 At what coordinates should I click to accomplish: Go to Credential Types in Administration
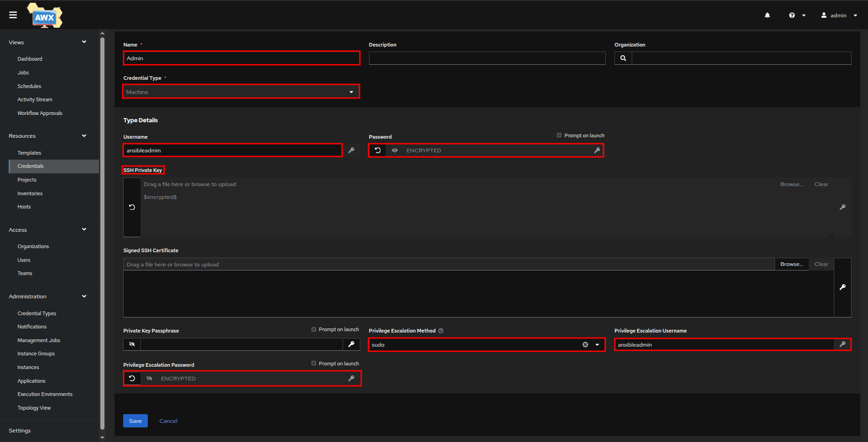point(37,313)
